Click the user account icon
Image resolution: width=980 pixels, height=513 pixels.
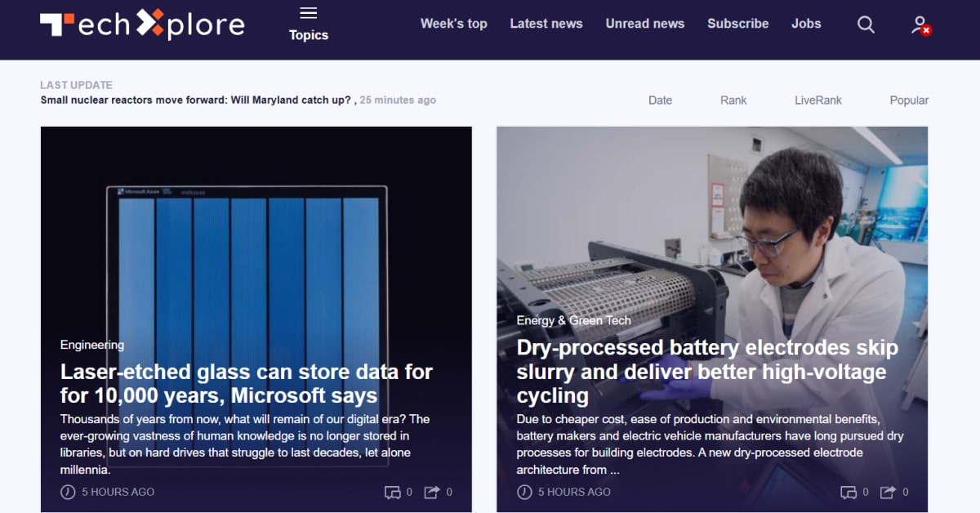[x=918, y=25]
